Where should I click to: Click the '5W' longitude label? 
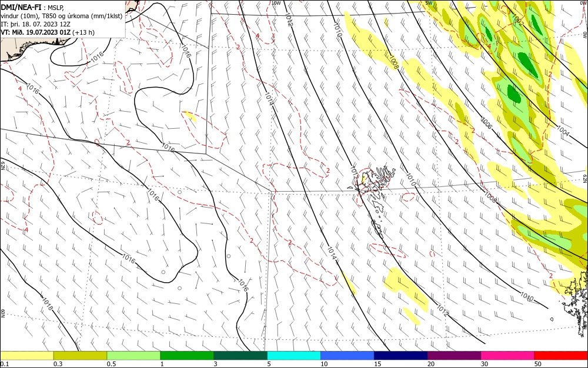(429, 3)
